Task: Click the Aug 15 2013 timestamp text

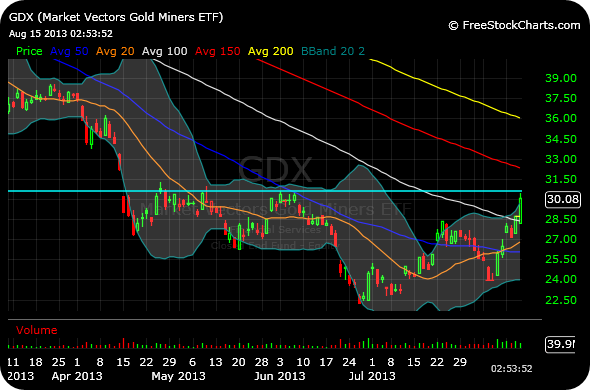Action: click(61, 34)
